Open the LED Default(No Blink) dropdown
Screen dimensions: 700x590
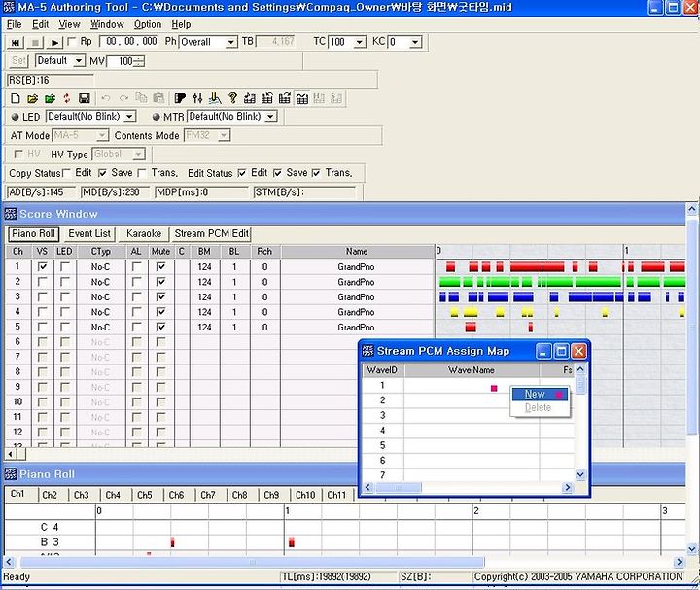tap(129, 117)
